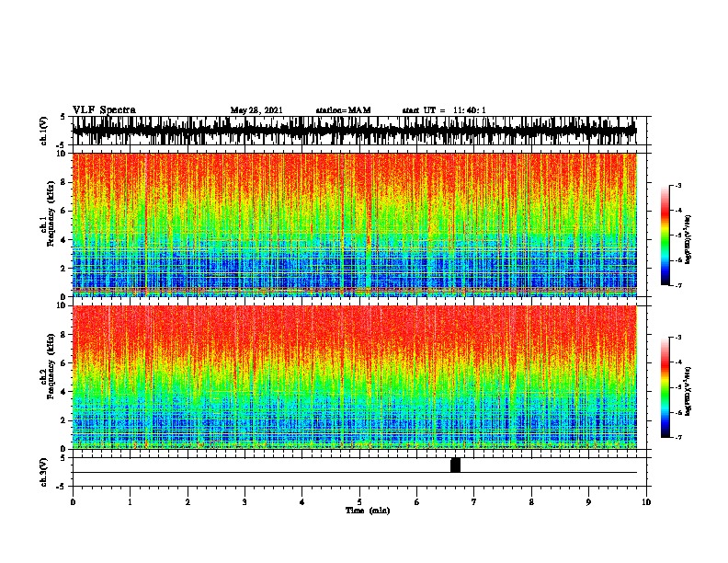Click the time-axis tick label "3"
This screenshot has width=728, height=563.
click(245, 502)
